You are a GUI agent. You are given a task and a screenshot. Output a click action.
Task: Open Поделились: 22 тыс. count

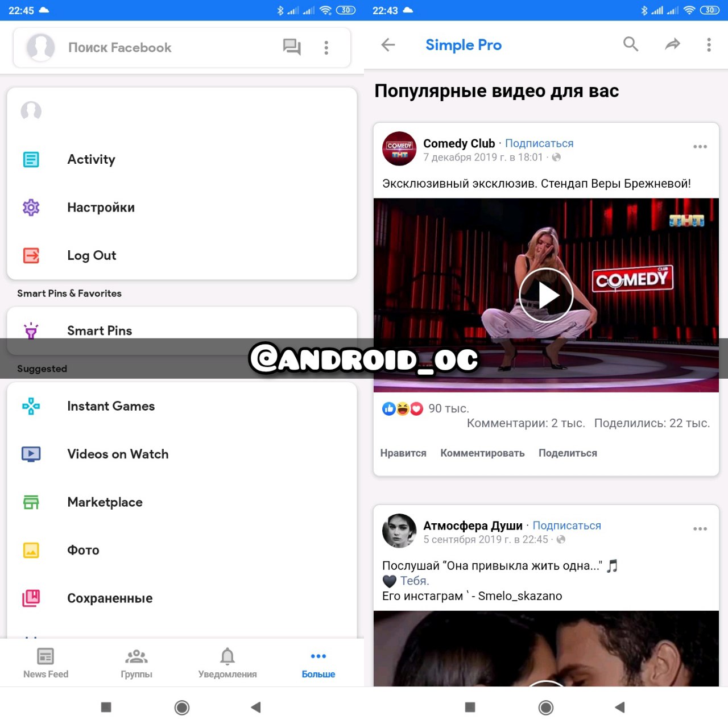[652, 423]
